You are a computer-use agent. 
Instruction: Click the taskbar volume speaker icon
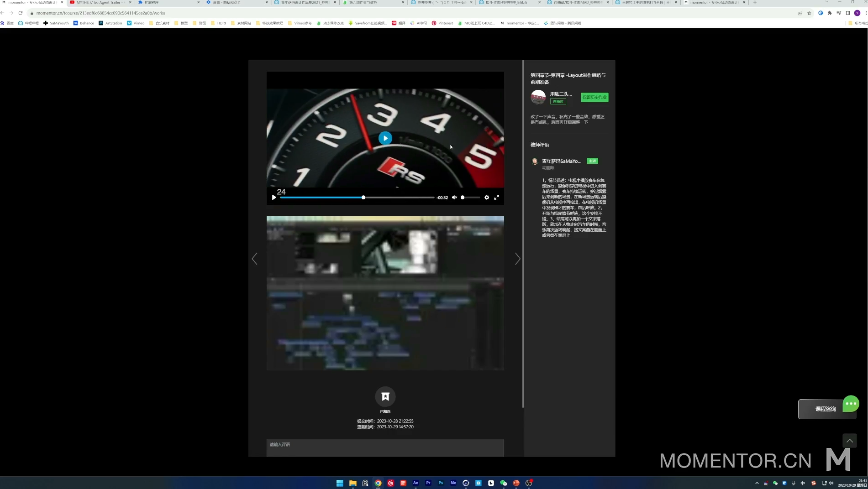pyautogui.click(x=831, y=483)
